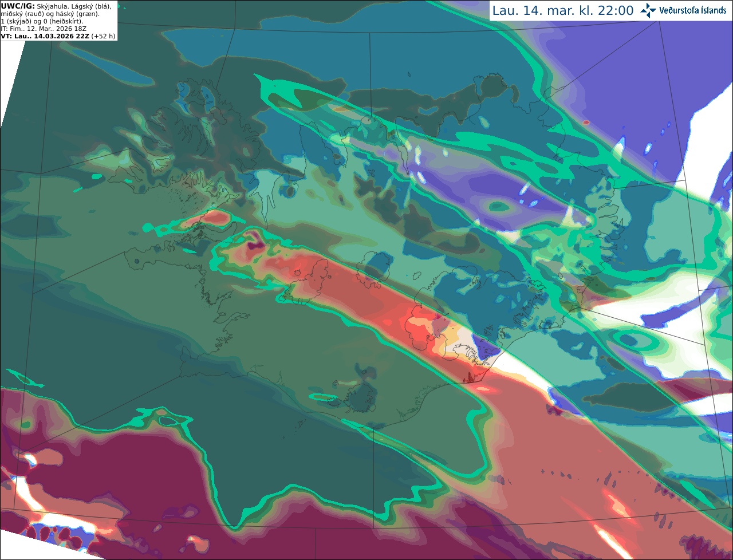Click the "VT: Lau.. 14.03.2026 22Z (+52 h)" line
This screenshot has width=733, height=560.
click(x=58, y=36)
